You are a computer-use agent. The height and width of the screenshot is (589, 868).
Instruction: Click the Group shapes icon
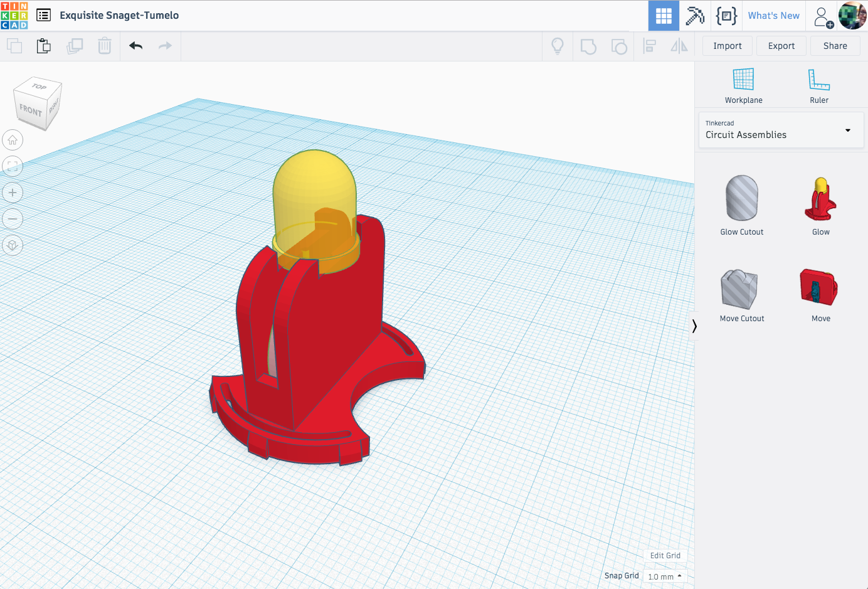pos(588,46)
